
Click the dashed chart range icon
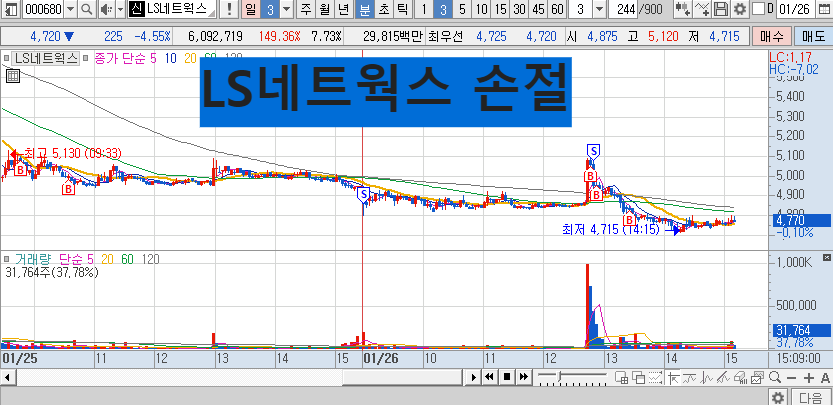pyautogui.click(x=656, y=378)
